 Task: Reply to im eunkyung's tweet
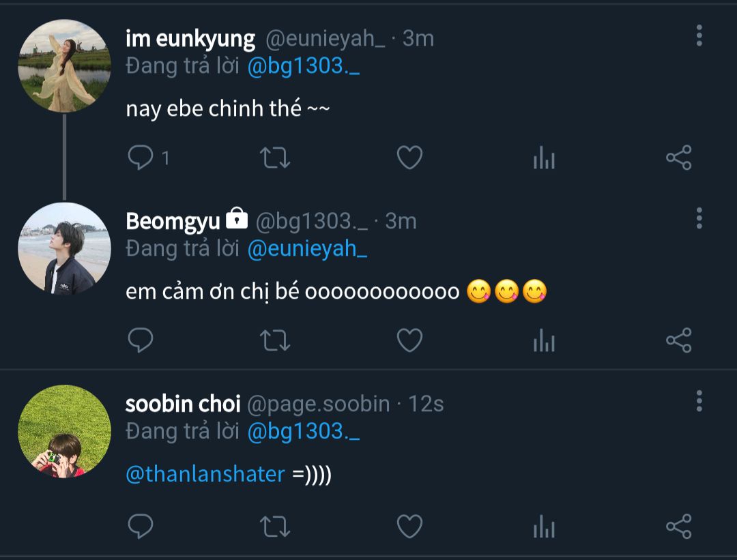click(141, 158)
